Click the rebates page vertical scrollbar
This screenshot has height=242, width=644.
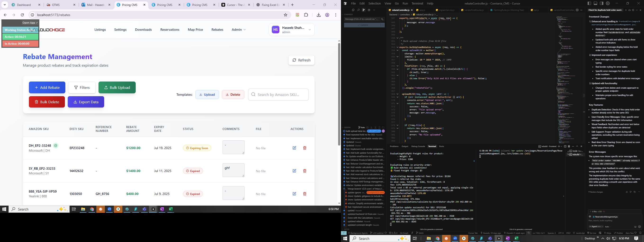click(339, 94)
